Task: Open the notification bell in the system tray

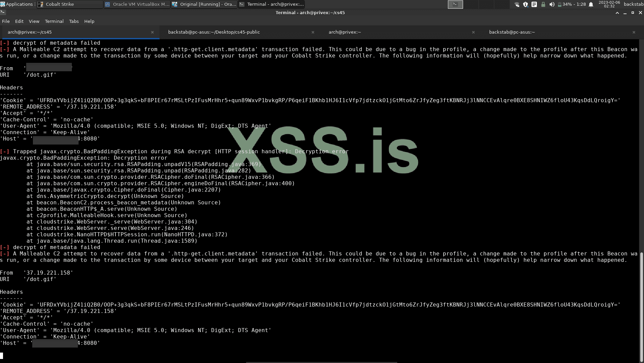Action: (x=591, y=4)
